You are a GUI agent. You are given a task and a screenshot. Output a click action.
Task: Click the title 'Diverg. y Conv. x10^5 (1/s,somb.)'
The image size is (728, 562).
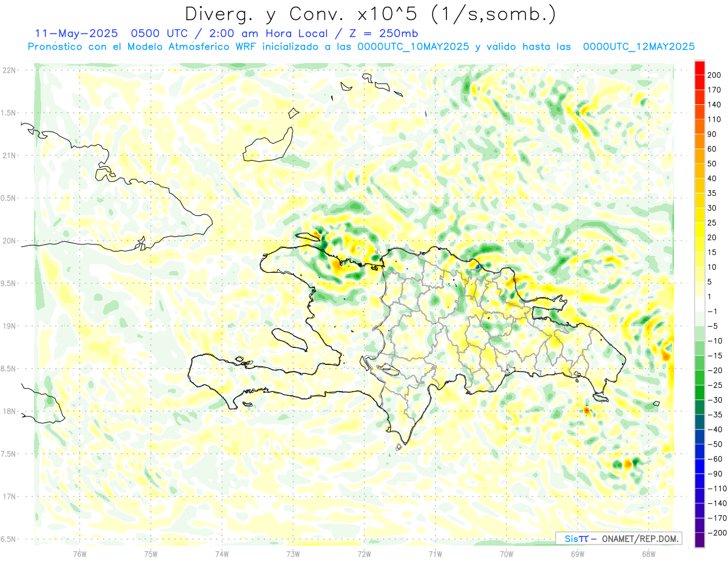pos(370,14)
